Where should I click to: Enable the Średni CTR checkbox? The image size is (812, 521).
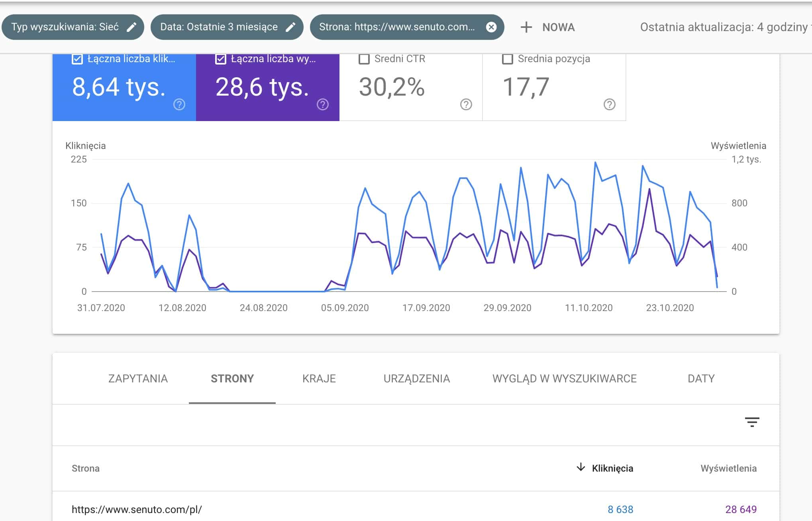[x=364, y=59]
